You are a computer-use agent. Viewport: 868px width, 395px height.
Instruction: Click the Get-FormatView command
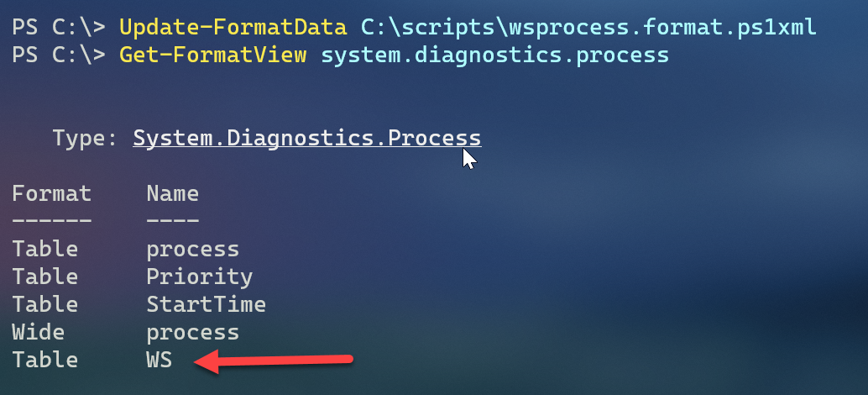pyautogui.click(x=212, y=55)
